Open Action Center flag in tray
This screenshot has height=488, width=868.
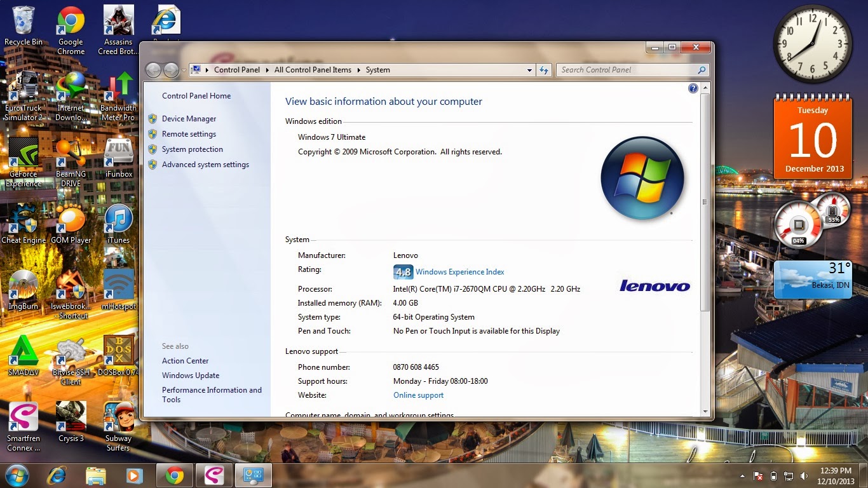758,476
